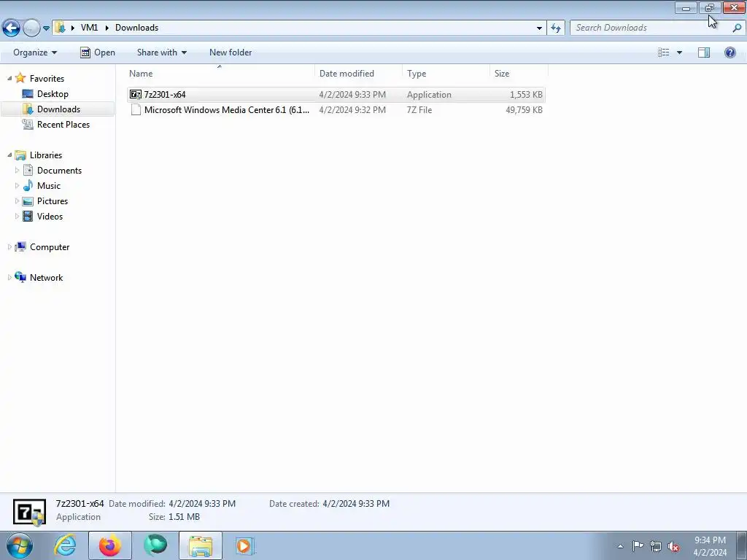Click the muted volume tray icon
This screenshot has height=560, width=747.
click(673, 547)
